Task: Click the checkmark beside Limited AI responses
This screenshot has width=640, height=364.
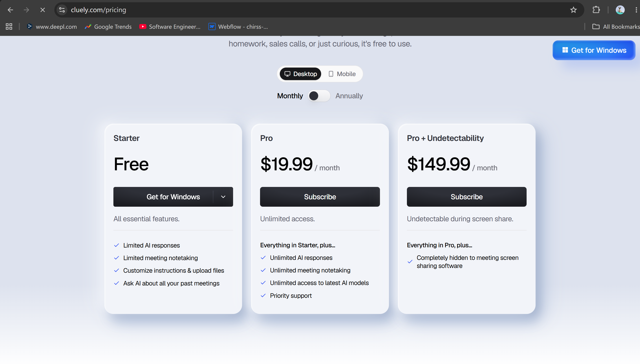Action: [x=117, y=245]
